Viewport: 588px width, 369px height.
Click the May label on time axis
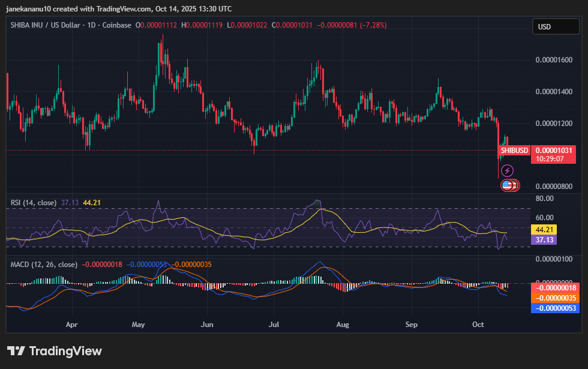click(139, 325)
